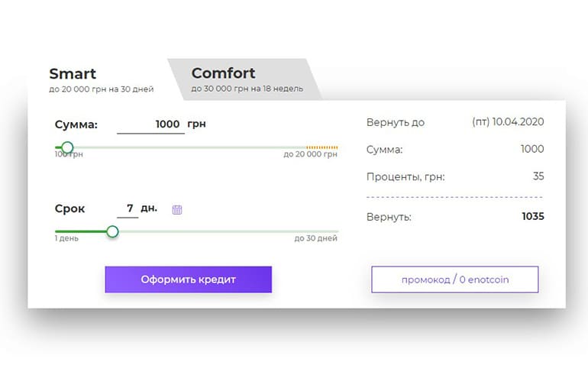Viewport: 588px width, 391px height.
Task: Click the grey unfilled part of term slider
Action: 229,231
